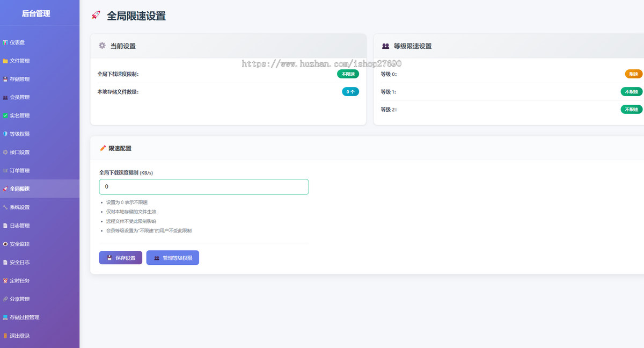Click the gear icon in 当前设置 header

click(102, 46)
